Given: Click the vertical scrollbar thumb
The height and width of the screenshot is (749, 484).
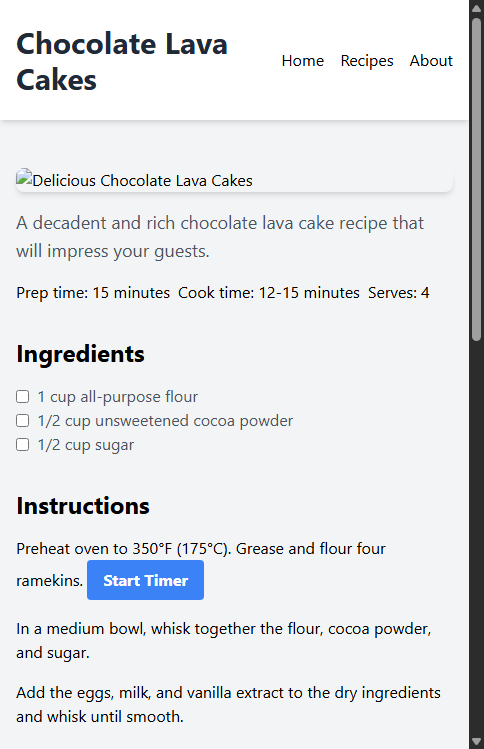Looking at the screenshot, I should click(476, 180).
